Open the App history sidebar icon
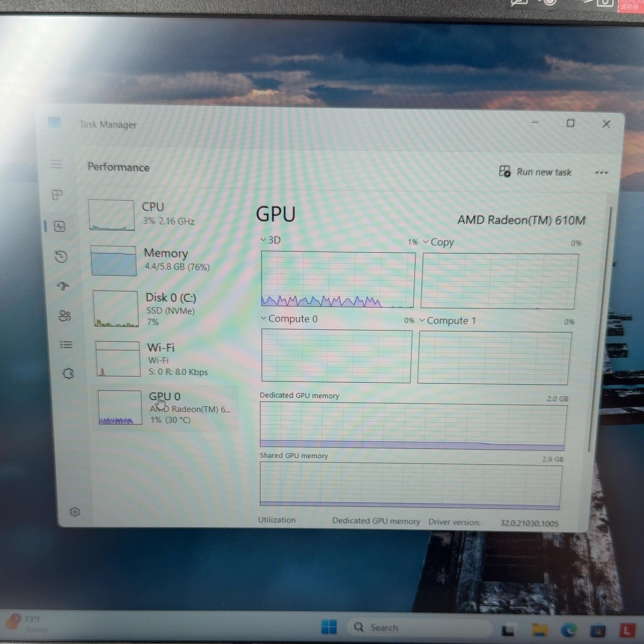644x644 pixels. click(61, 257)
